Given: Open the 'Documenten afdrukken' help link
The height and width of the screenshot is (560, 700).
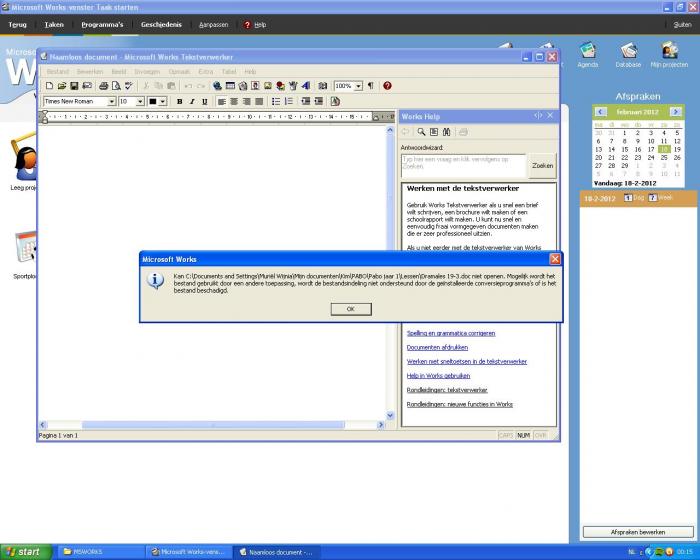Looking at the screenshot, I should [438, 347].
